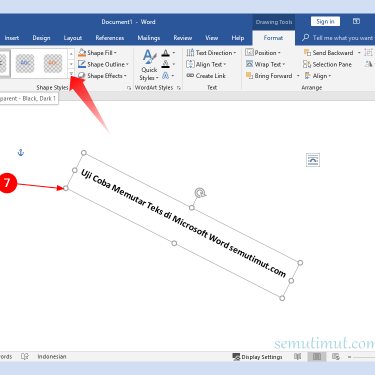
Task: Click Display Settings in status bar
Action: tap(257, 357)
